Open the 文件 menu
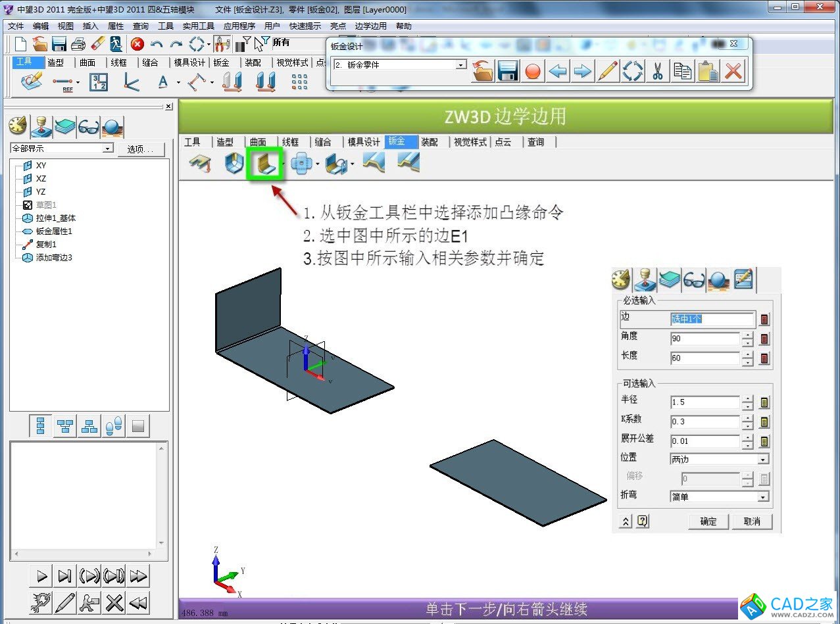This screenshot has height=624, width=840. pyautogui.click(x=16, y=26)
